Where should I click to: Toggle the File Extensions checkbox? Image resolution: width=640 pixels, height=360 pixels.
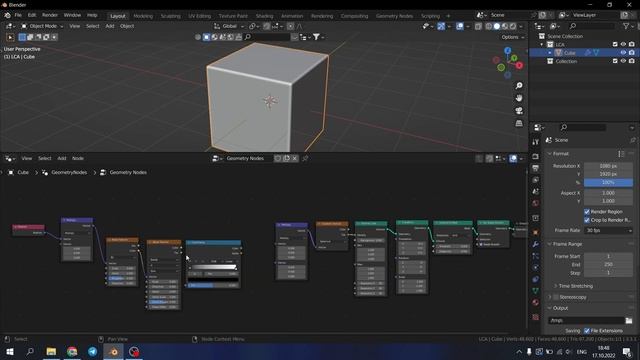pos(587,331)
